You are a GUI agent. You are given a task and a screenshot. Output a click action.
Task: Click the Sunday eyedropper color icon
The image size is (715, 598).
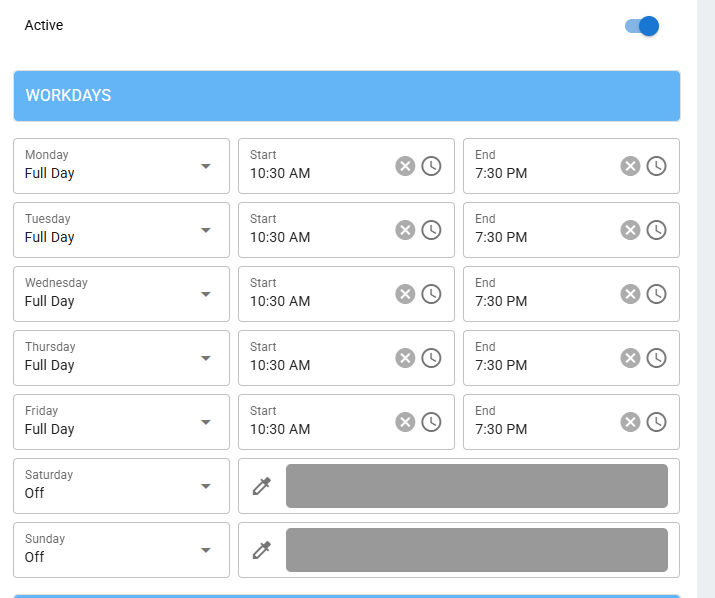[x=262, y=550]
